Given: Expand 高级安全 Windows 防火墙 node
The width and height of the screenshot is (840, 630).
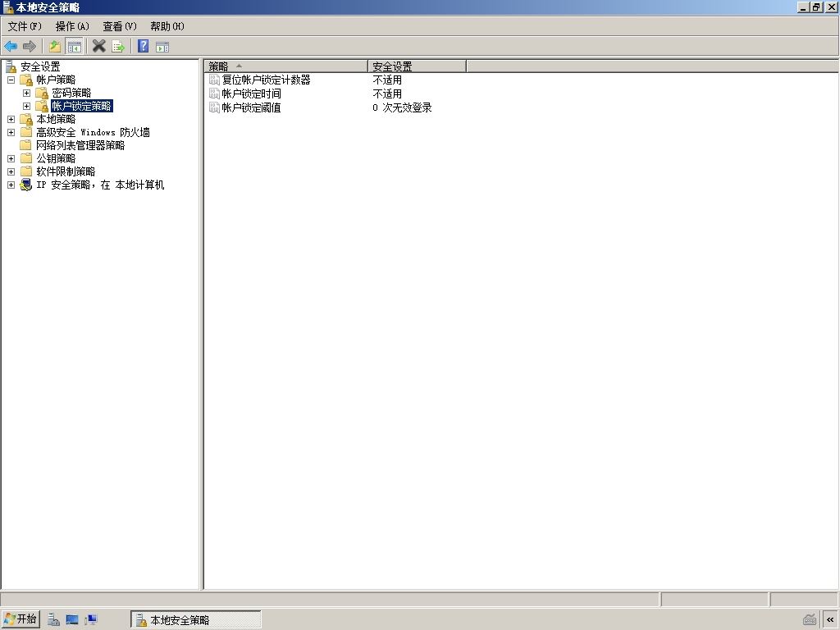Looking at the screenshot, I should coord(11,132).
